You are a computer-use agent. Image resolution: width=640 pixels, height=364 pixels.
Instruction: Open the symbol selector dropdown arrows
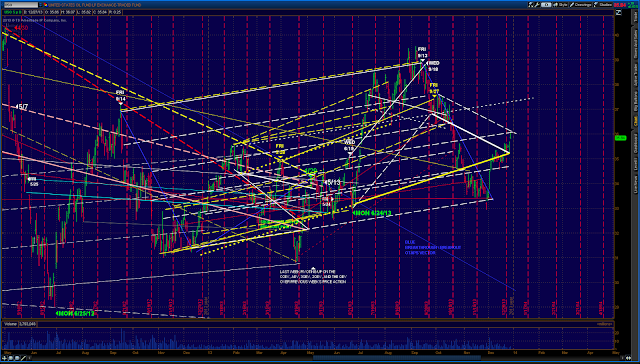[x=40, y=5]
